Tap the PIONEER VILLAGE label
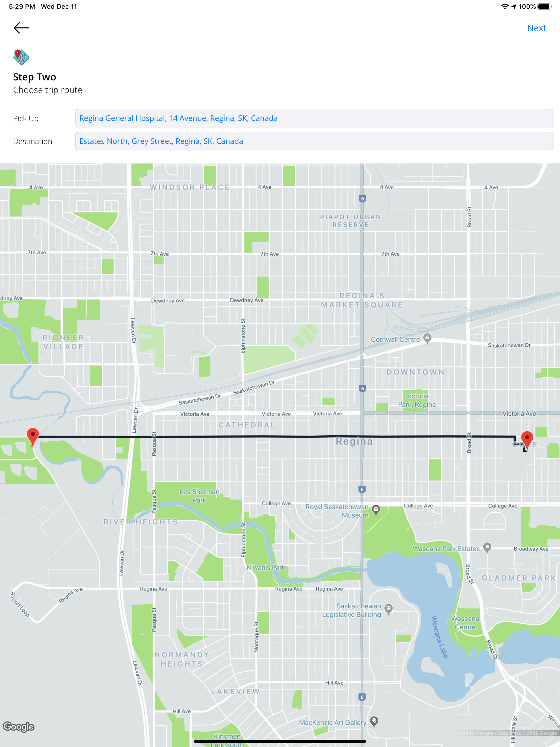Viewport: 560px width, 747px height. (63, 342)
